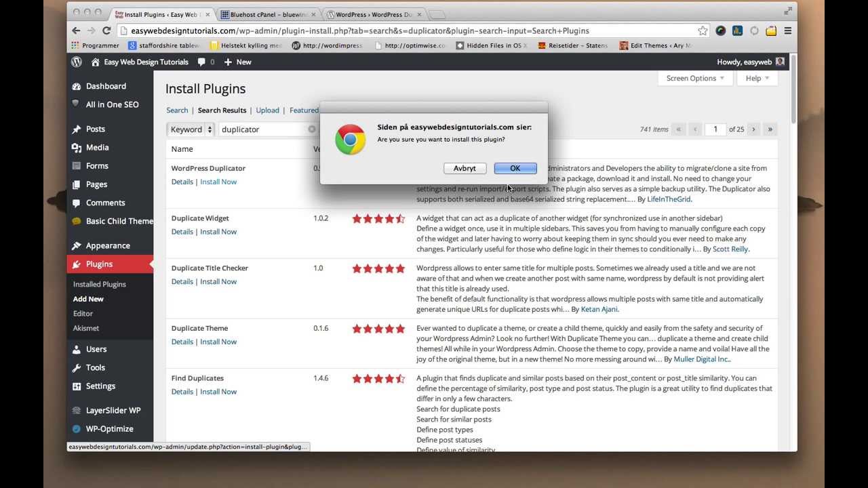Click the browser forward arrow
The width and height of the screenshot is (868, 488).
[x=92, y=30]
